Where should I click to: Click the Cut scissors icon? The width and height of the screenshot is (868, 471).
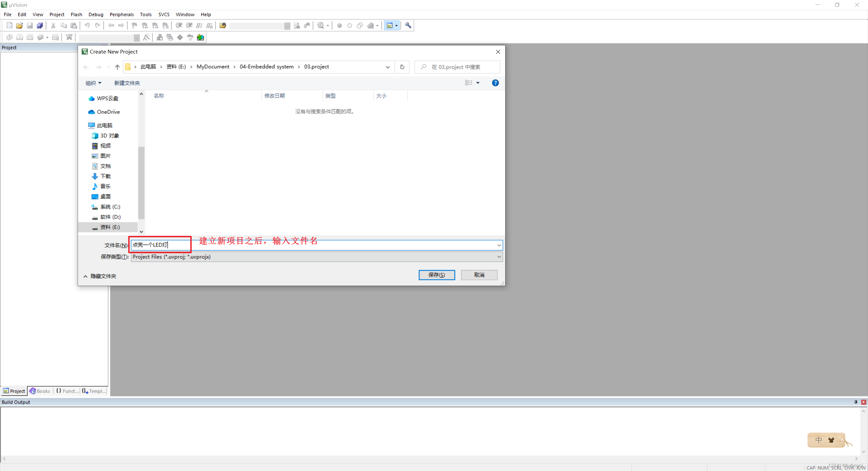tap(53, 25)
